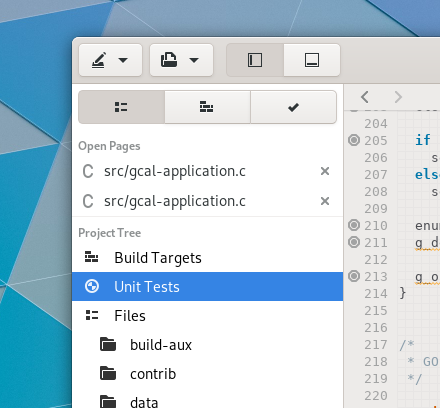Go forward with the right navigation arrow
440x408 pixels.
tap(398, 97)
